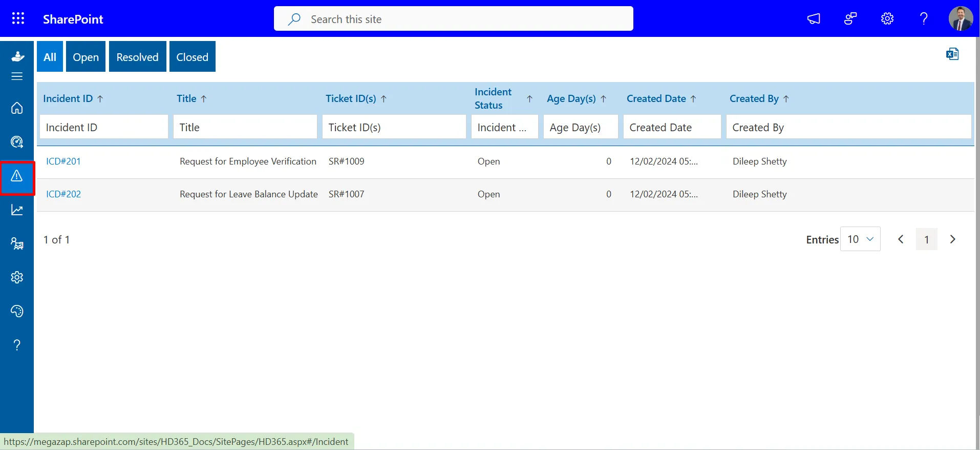980x450 pixels.
Task: Sort by Incident Status column arrow
Action: point(529,99)
